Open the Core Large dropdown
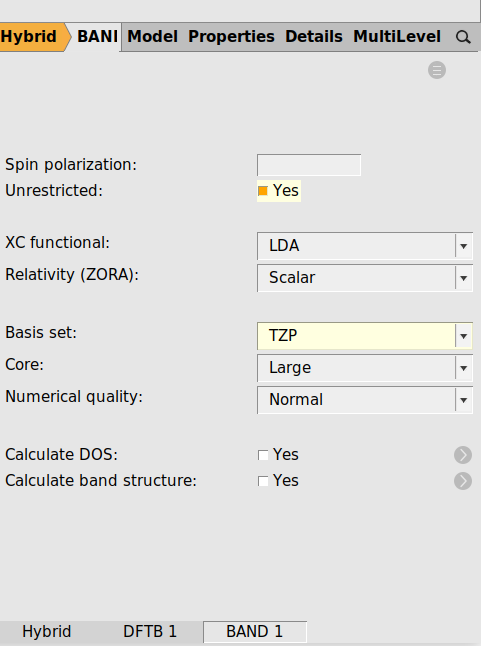 point(364,367)
